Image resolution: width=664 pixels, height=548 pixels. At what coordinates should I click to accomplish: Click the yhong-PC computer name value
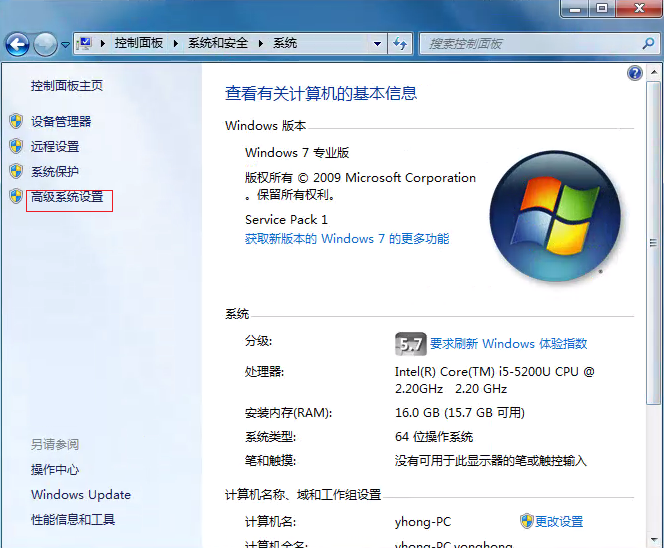(x=423, y=522)
